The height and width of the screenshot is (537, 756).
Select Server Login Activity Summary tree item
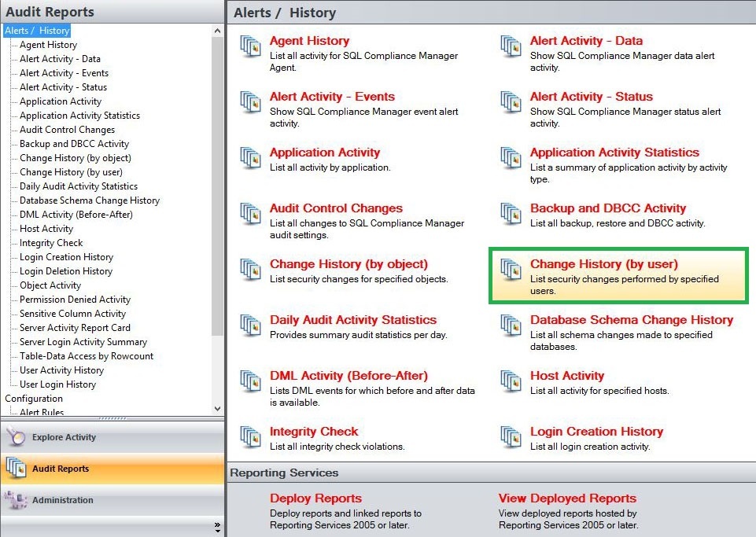pyautogui.click(x=83, y=342)
